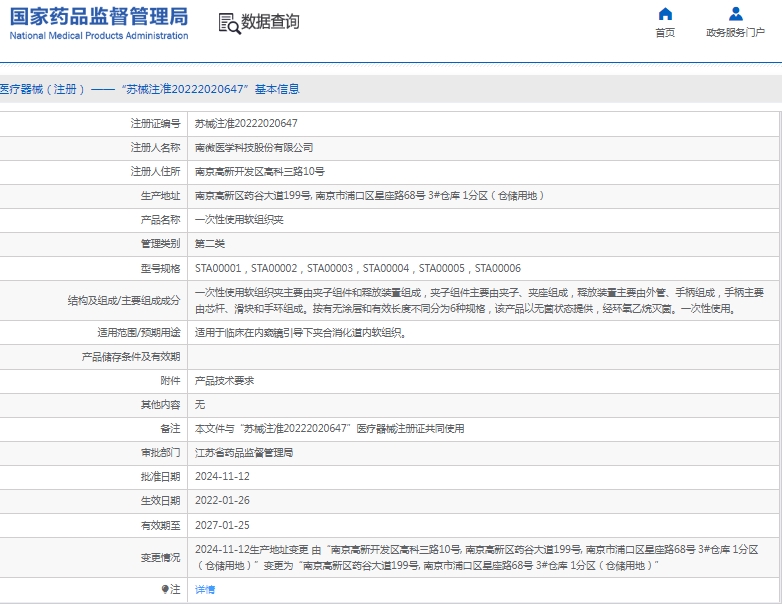Click the 生产地址 label
The width and height of the screenshot is (782, 606).
point(161,196)
